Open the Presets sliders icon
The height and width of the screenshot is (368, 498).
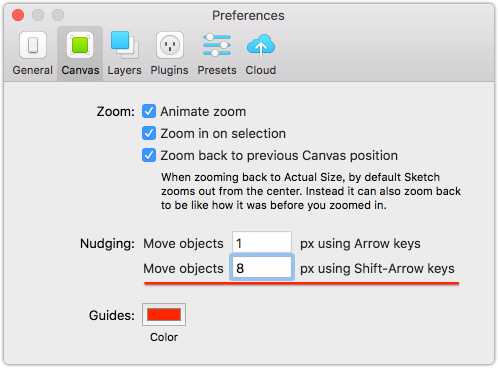pos(217,45)
